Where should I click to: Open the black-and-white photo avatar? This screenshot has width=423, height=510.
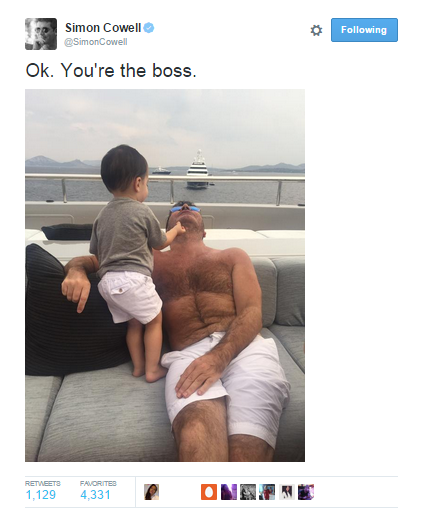click(248, 492)
